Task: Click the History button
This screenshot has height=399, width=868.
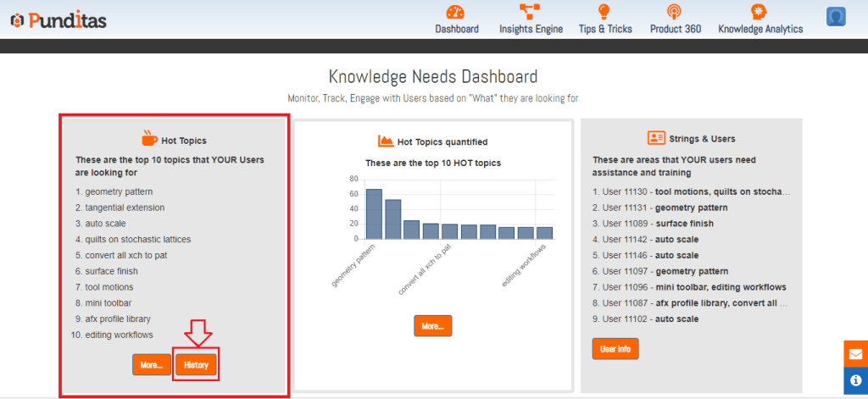Action: click(x=196, y=364)
